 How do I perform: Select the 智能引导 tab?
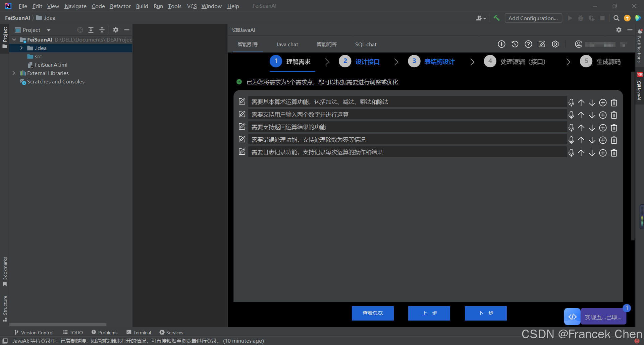[x=248, y=44]
